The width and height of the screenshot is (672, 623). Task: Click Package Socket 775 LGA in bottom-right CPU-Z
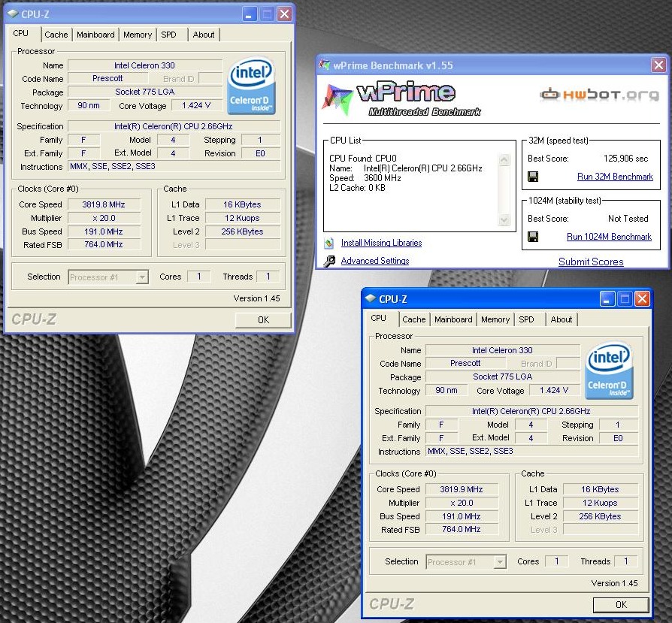[503, 377]
